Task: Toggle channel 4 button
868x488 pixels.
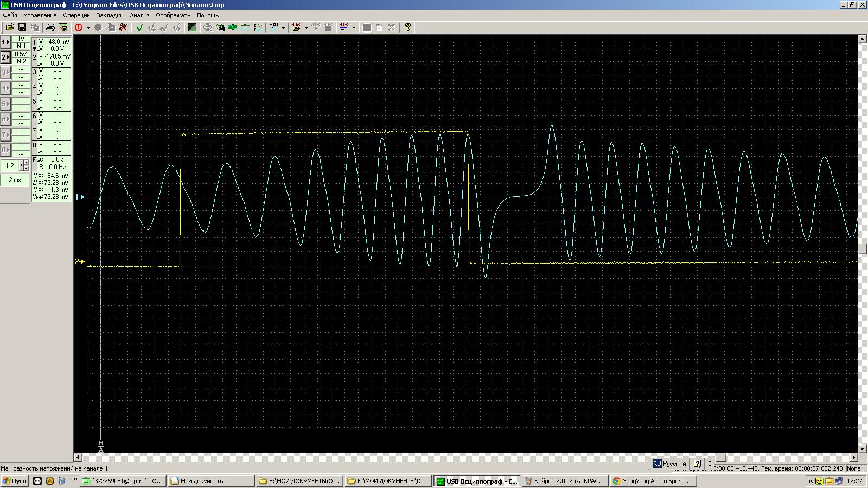Action: point(5,88)
